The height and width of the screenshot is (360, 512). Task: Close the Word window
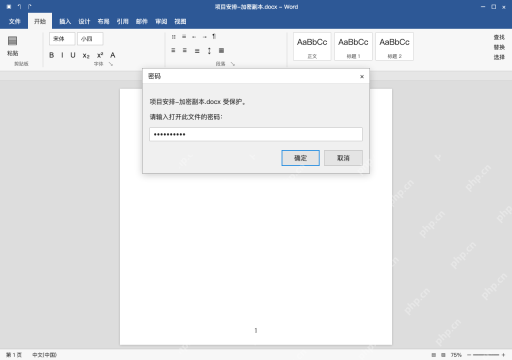(504, 7)
